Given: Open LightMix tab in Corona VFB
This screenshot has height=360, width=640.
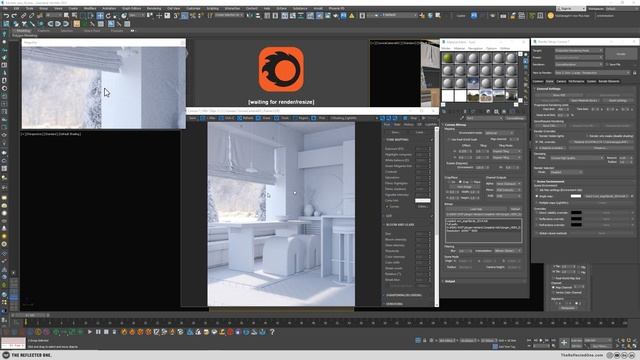Looking at the screenshot, I should (431, 124).
